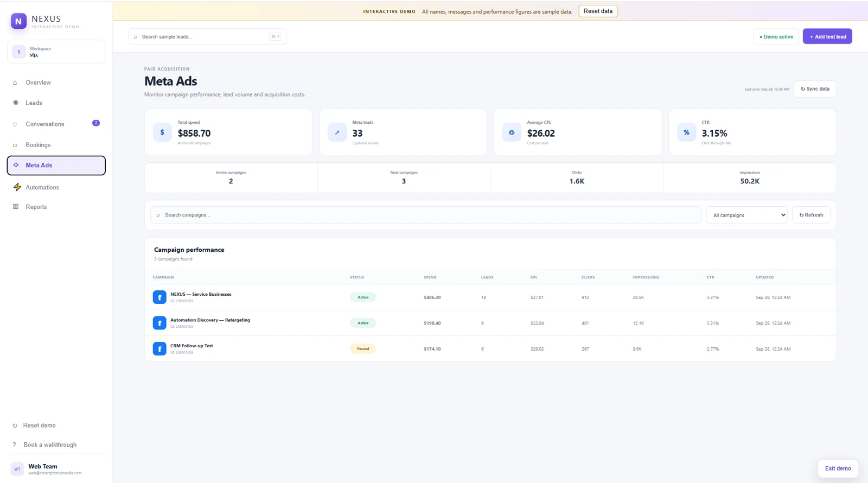Click Facebook icon for NEXUS Service Businesses
This screenshot has height=483, width=868.
click(x=159, y=297)
